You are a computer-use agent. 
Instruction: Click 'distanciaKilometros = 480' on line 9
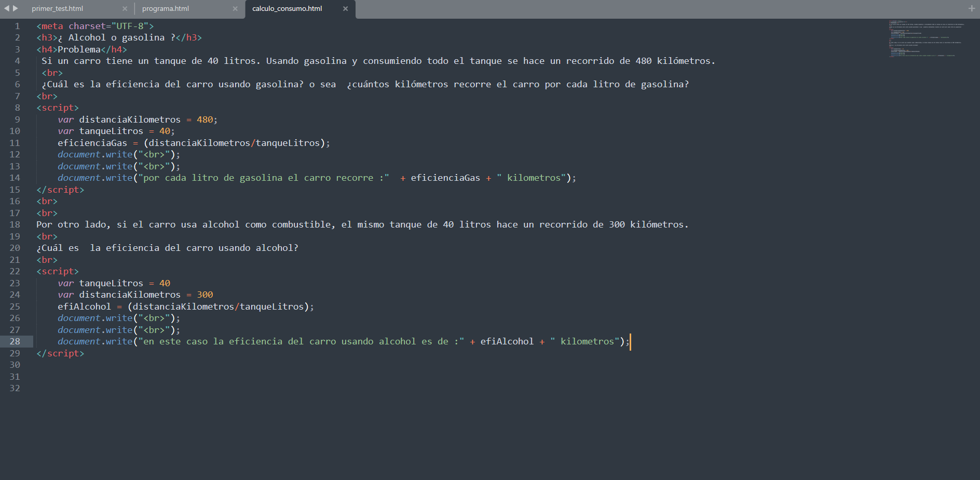tap(146, 119)
